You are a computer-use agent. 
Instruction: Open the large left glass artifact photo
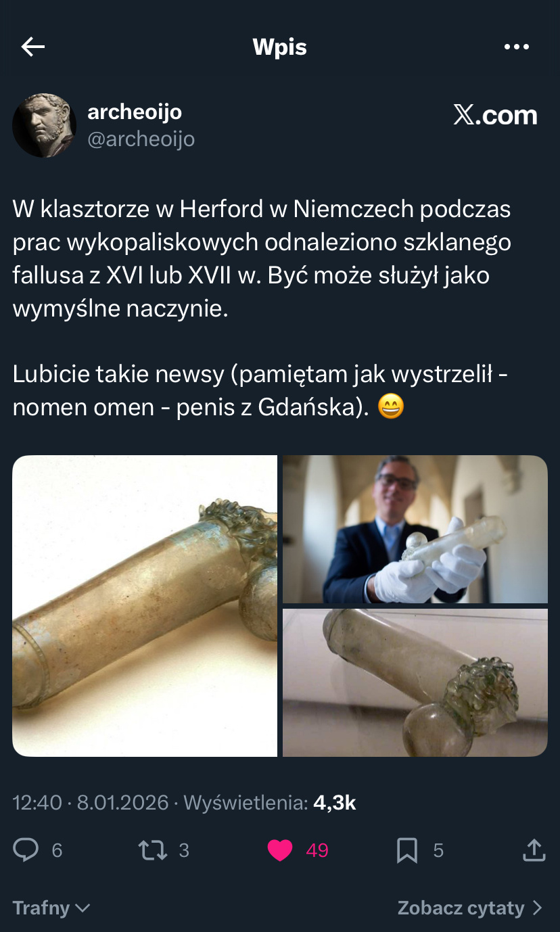tap(145, 606)
